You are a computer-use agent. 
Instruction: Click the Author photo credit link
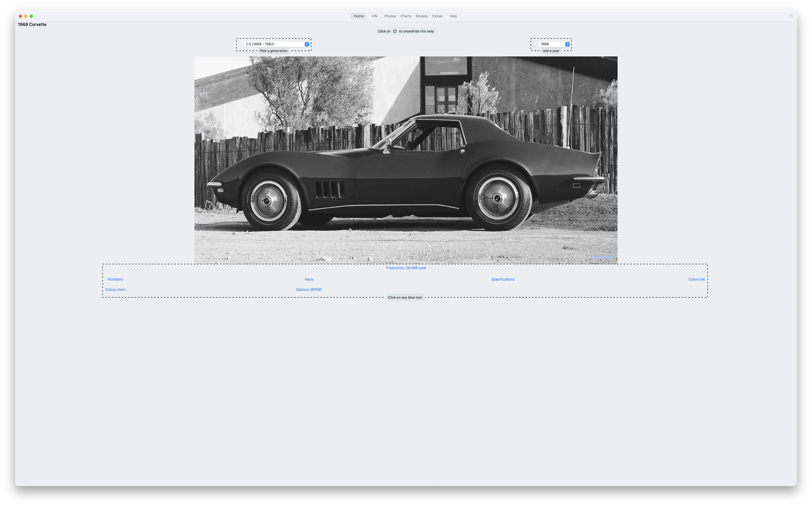tap(602, 257)
